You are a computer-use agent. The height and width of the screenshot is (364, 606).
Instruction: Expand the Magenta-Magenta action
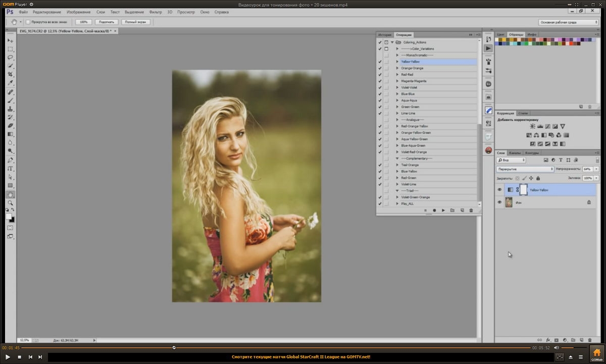(x=397, y=81)
